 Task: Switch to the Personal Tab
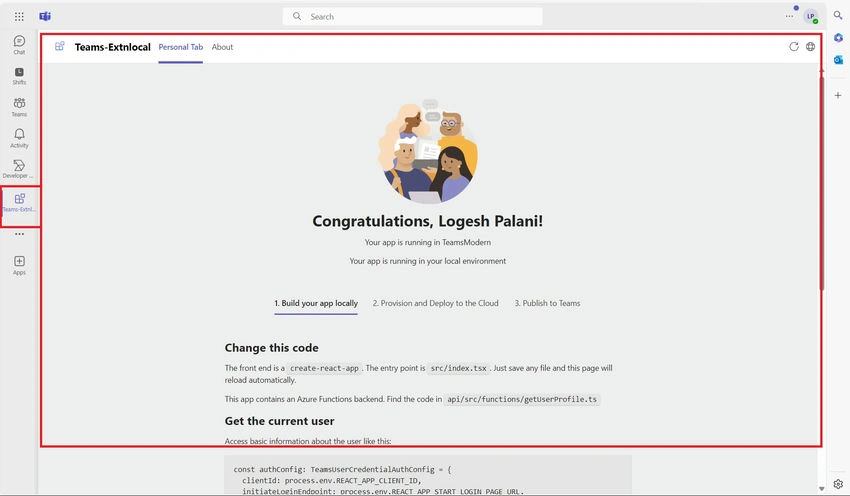[181, 47]
